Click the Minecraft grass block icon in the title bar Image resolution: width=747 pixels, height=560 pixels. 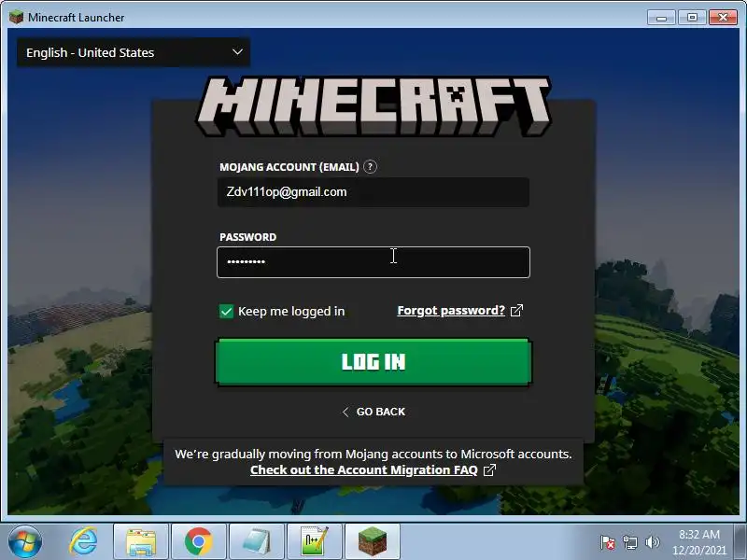pyautogui.click(x=16, y=17)
